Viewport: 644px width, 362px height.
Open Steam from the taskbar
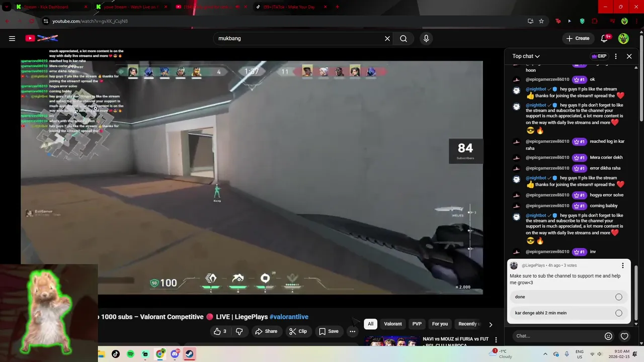pyautogui.click(x=190, y=354)
